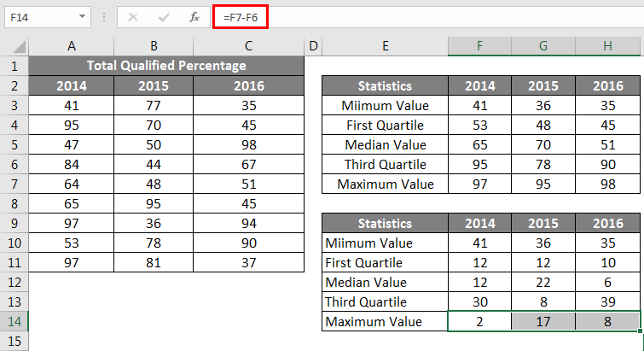The height and width of the screenshot is (351, 644).
Task: Click cell G12 with value 22
Action: point(543,283)
